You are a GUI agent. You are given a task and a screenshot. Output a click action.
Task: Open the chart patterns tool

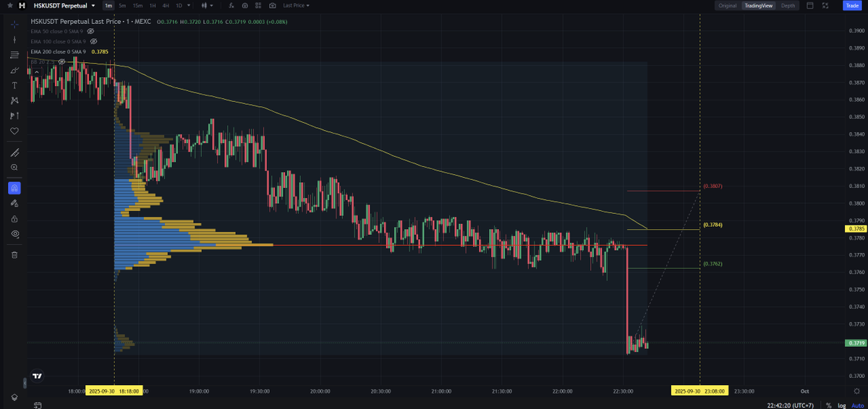(14, 100)
